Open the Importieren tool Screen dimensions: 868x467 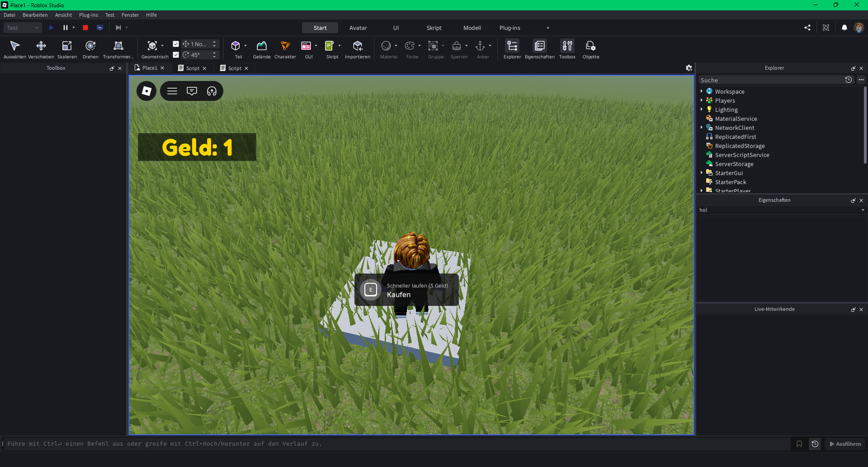358,49
